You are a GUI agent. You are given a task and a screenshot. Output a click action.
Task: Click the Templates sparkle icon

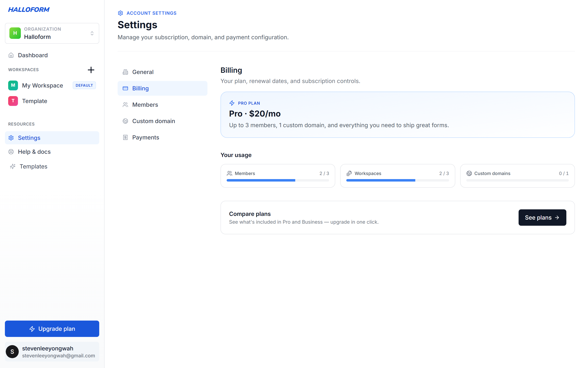[13, 166]
